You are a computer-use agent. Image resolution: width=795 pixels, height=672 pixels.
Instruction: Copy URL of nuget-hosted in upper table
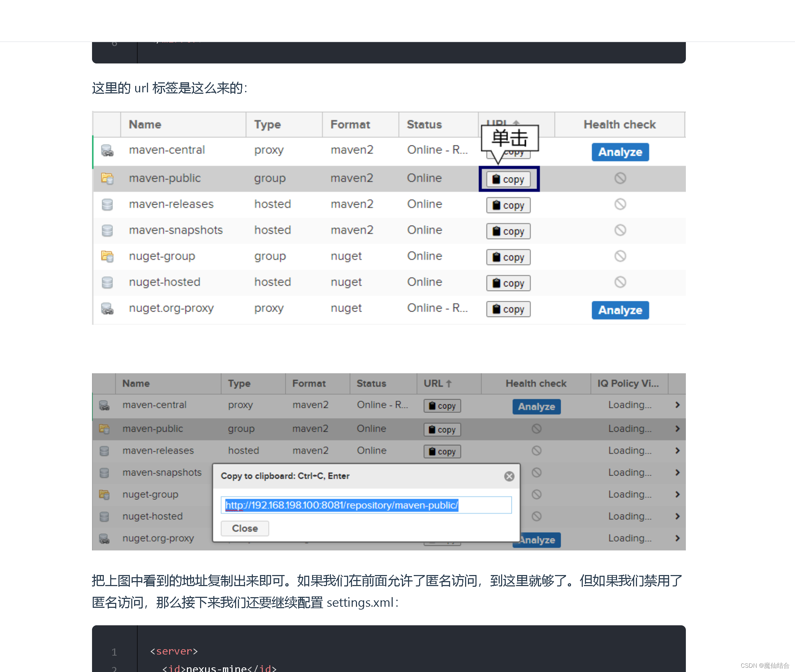(x=508, y=283)
